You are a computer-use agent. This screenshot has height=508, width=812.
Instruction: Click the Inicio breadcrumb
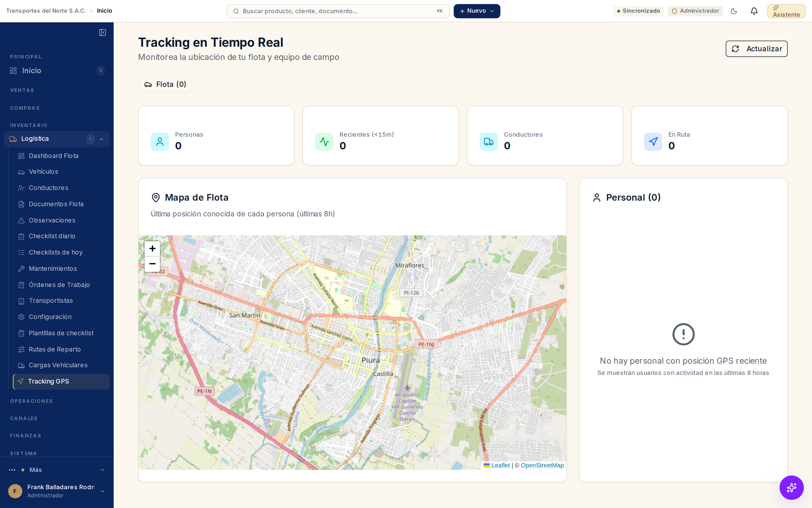pyautogui.click(x=104, y=11)
